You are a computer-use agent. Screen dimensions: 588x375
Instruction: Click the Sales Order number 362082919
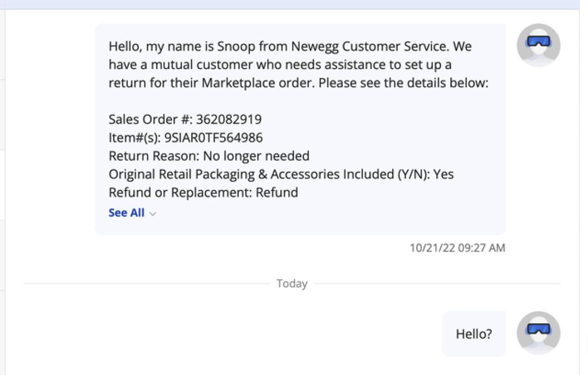point(229,119)
